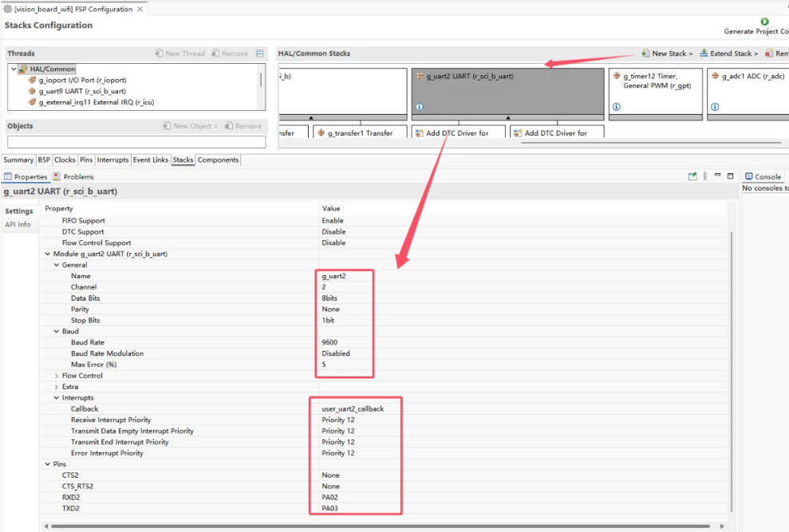Select g_uart9 UART tree item

82,91
